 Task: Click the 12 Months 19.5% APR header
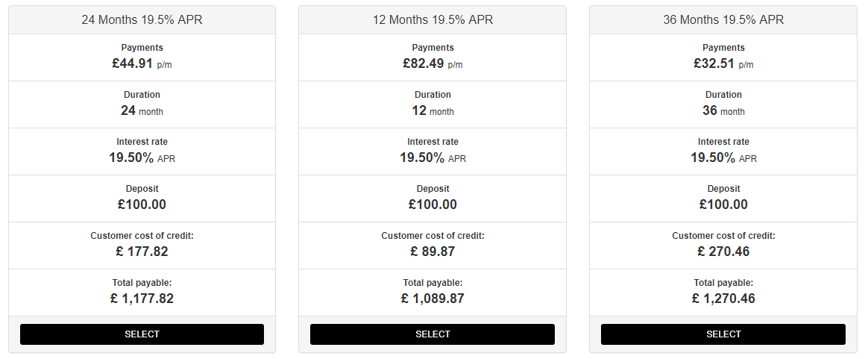click(x=433, y=20)
